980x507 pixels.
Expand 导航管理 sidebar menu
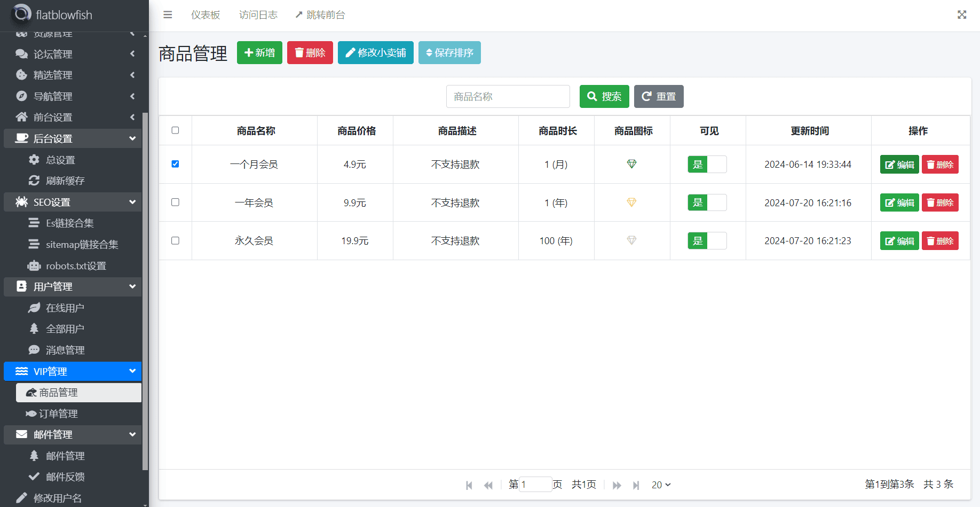(x=73, y=96)
